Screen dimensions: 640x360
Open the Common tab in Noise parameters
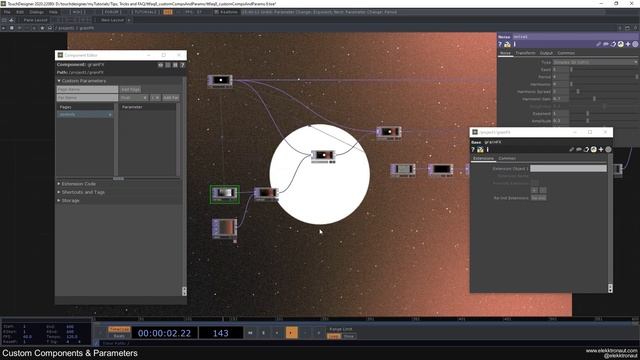tap(566, 53)
